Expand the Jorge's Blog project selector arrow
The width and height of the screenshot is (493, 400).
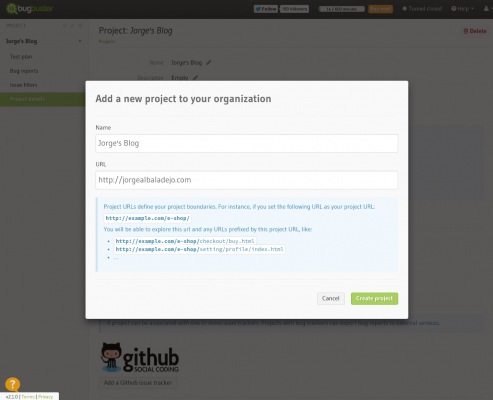point(80,41)
